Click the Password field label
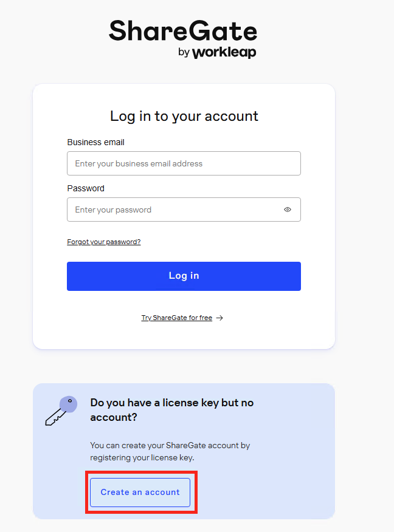The image size is (394, 532). coord(86,188)
